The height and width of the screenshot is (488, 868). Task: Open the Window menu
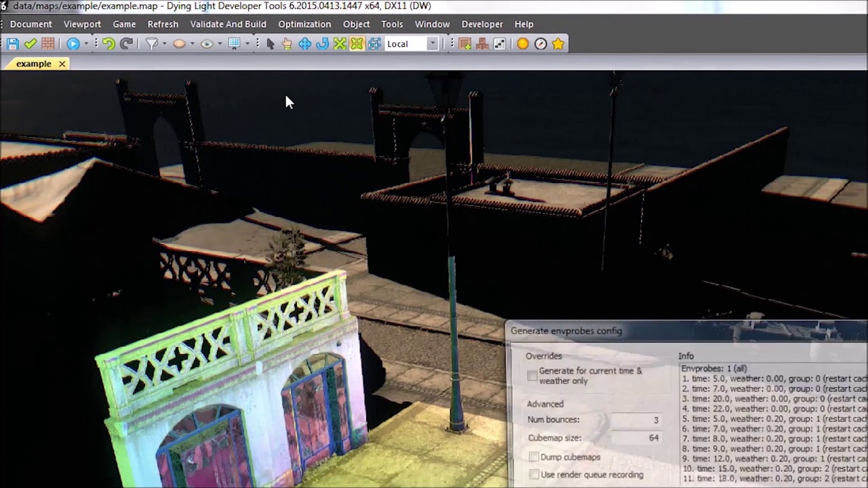tap(432, 24)
